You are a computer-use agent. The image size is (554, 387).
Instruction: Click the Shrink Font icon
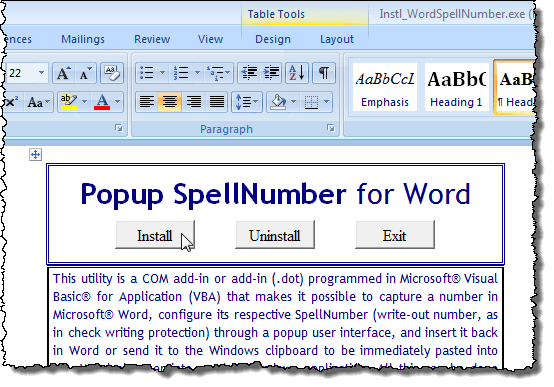click(x=85, y=73)
